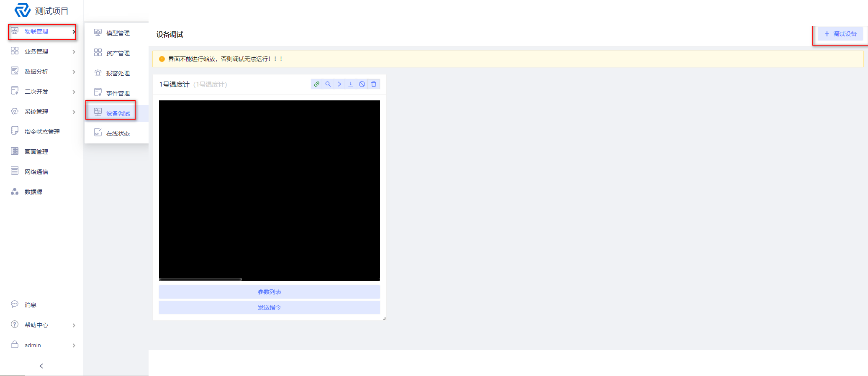Expand the 数据分析 chevron

(74, 72)
